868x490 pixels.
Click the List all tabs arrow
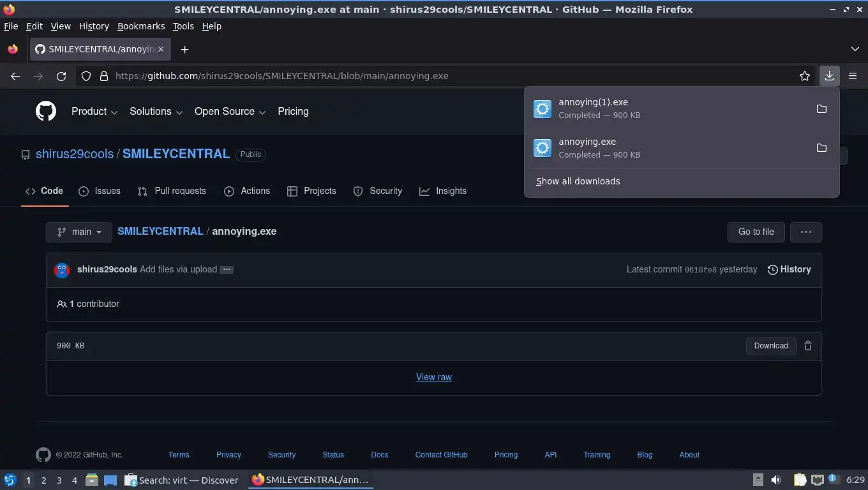855,49
